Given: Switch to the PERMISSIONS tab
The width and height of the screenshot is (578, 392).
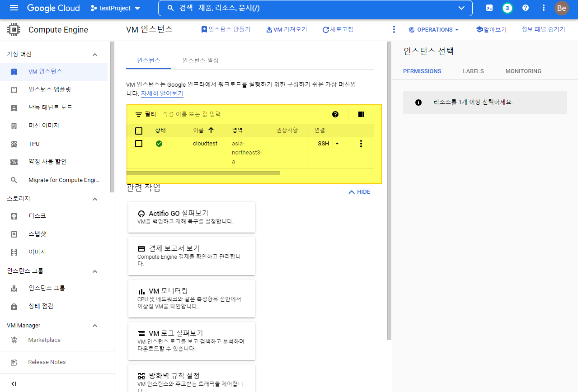Looking at the screenshot, I should point(422,71).
